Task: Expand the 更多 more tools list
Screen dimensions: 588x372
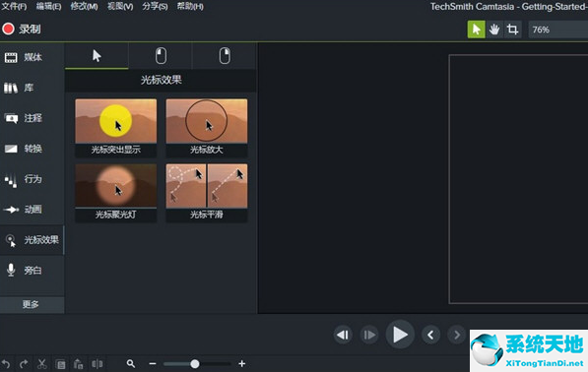Action: tap(32, 304)
